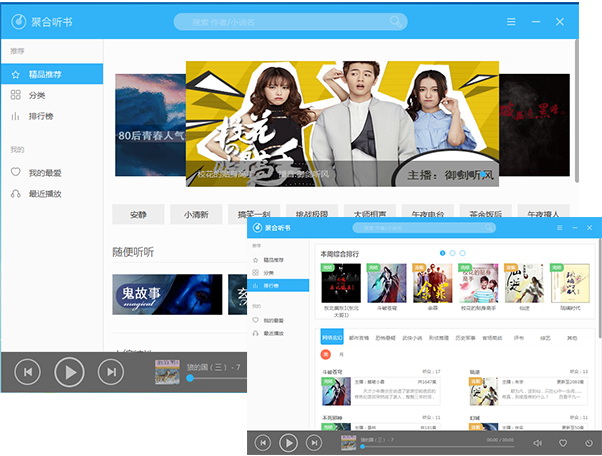Switch to the 武侠小说 genre tab

click(412, 338)
